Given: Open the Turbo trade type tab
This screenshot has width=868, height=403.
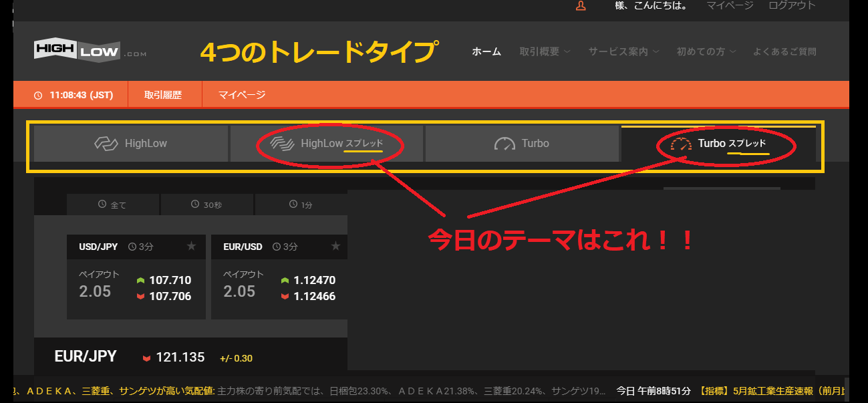Looking at the screenshot, I should (522, 143).
